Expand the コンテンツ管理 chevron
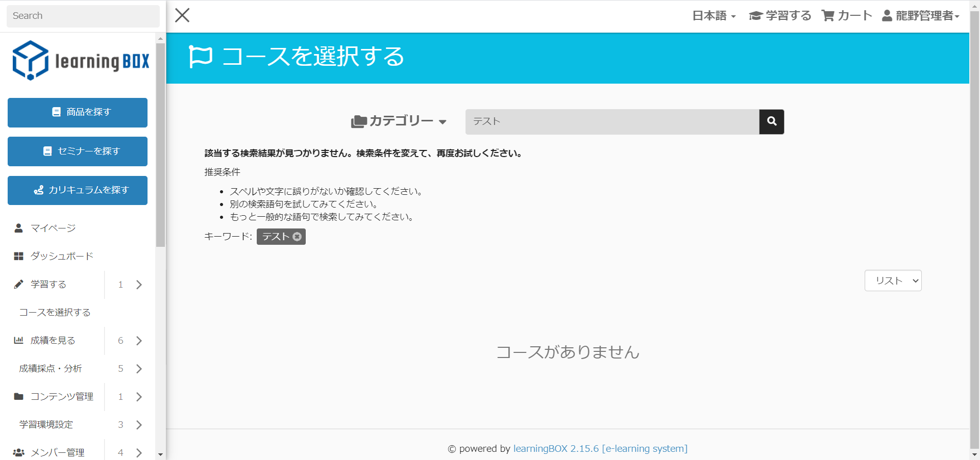Screen dimensions: 980x460 [139, 397]
